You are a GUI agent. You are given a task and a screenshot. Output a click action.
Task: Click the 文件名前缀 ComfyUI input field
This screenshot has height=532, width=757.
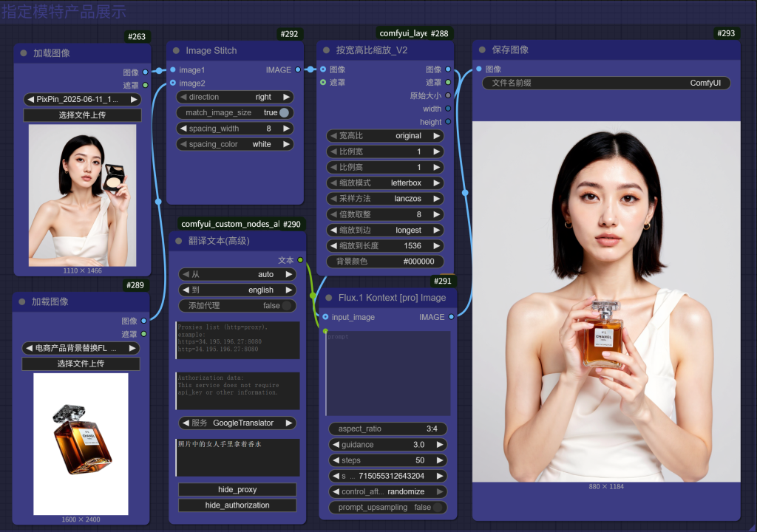(x=606, y=83)
